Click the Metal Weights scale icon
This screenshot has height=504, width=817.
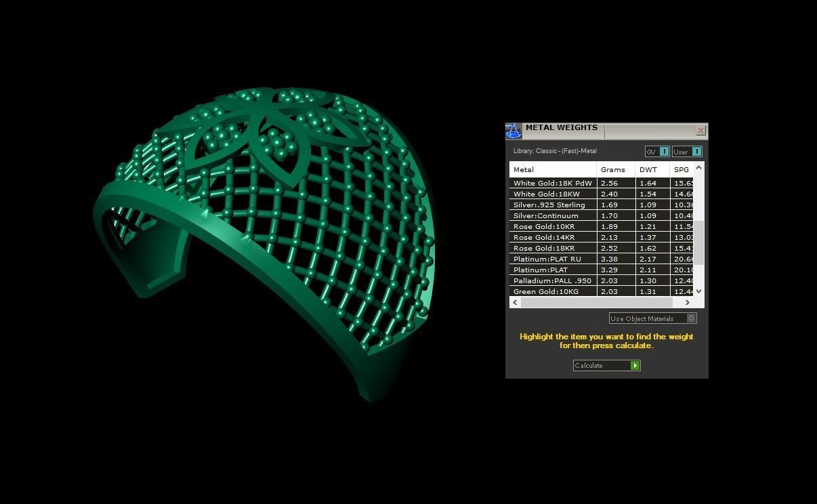[x=514, y=131]
